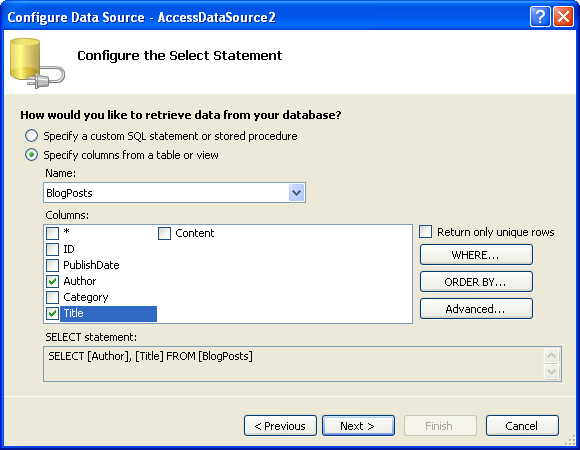Screen dimensions: 580x450
Task: Open the ORDER BY dialog
Action: click(x=476, y=282)
